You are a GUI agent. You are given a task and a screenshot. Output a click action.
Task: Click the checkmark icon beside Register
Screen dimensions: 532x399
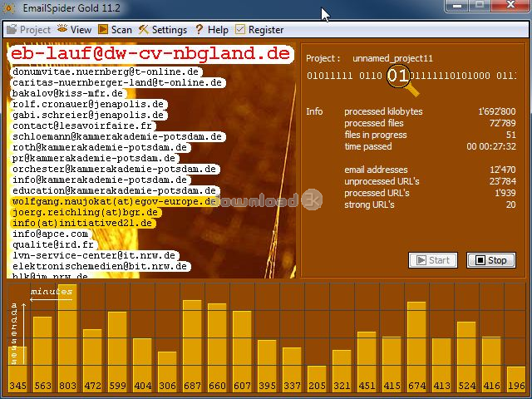pyautogui.click(x=240, y=30)
